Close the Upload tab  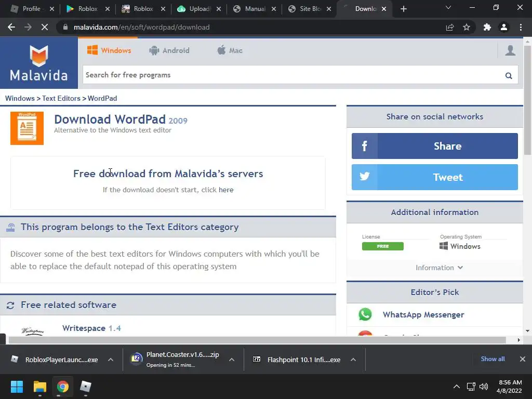219,9
